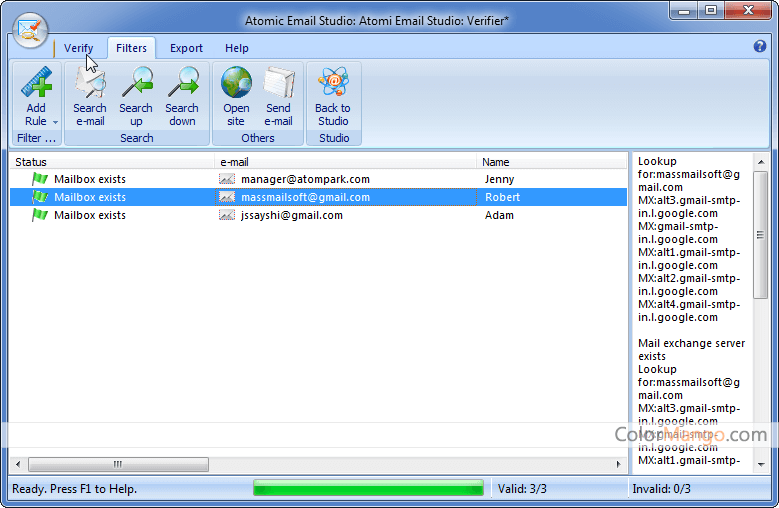
Task: Select the manager@atompark.com row
Action: (305, 179)
